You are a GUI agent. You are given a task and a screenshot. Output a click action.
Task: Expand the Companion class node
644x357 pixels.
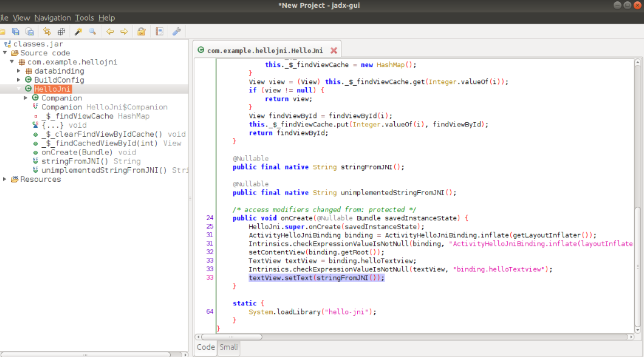click(26, 98)
